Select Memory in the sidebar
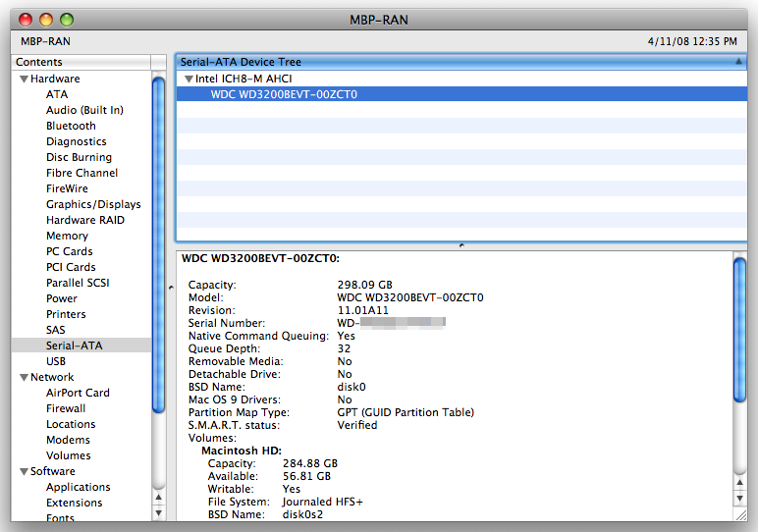The height and width of the screenshot is (532, 758). [x=67, y=236]
